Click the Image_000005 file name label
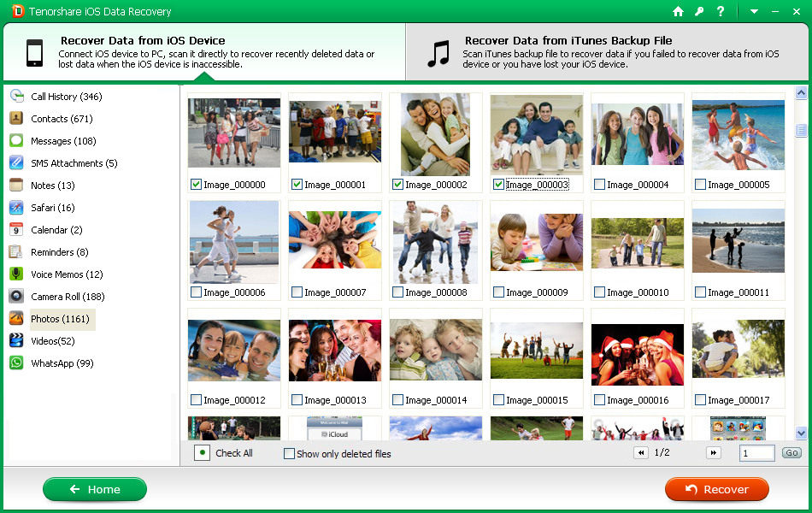The width and height of the screenshot is (812, 513). coord(738,185)
